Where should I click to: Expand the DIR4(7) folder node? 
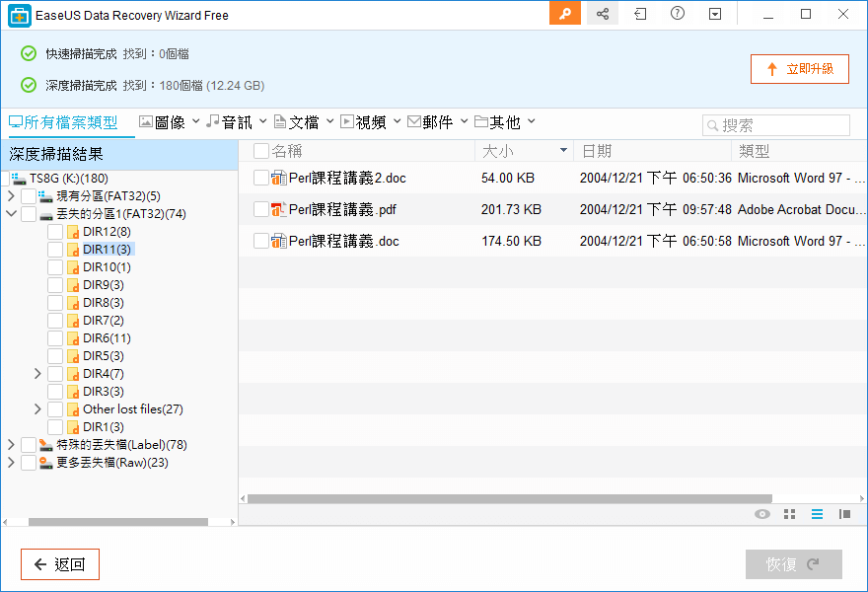[36, 373]
